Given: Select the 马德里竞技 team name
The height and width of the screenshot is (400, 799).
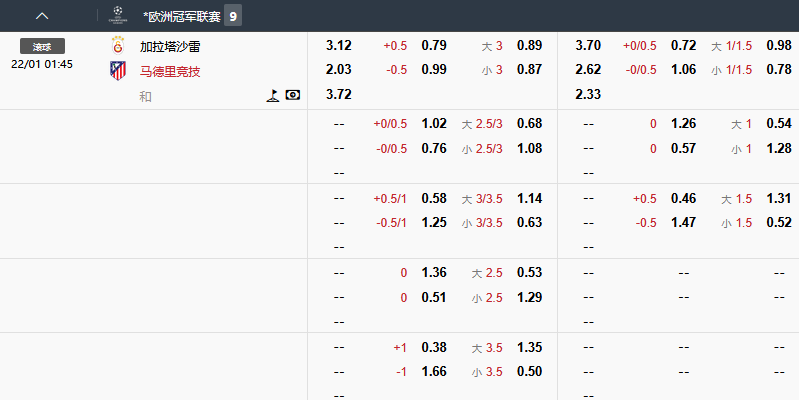Looking at the screenshot, I should [170, 71].
